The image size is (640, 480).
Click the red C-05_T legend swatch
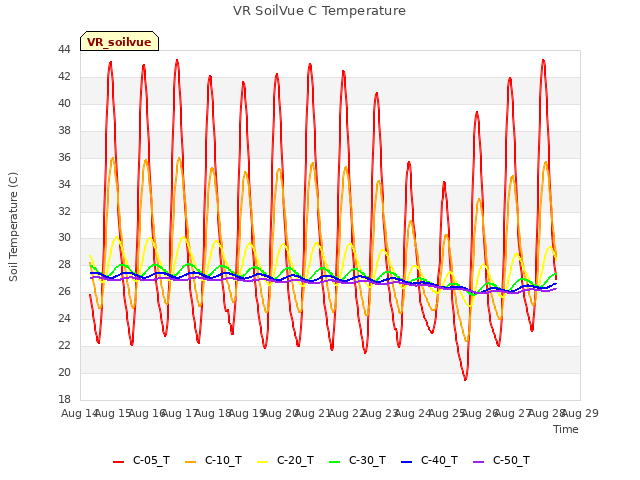118,462
